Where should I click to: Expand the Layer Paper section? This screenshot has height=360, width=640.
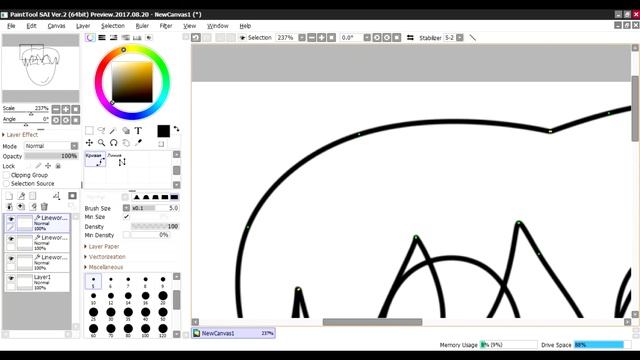pyautogui.click(x=102, y=247)
